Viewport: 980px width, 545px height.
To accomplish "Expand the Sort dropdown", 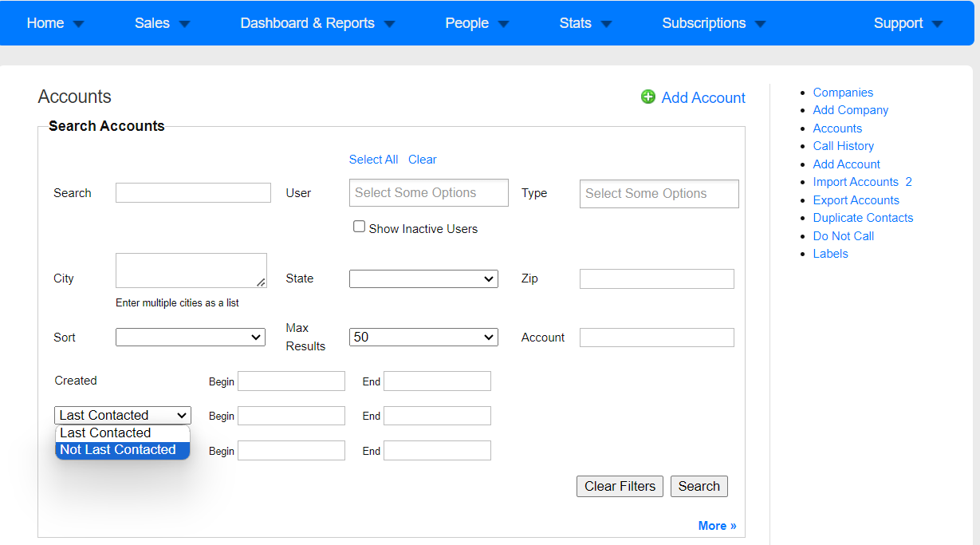I will [191, 337].
